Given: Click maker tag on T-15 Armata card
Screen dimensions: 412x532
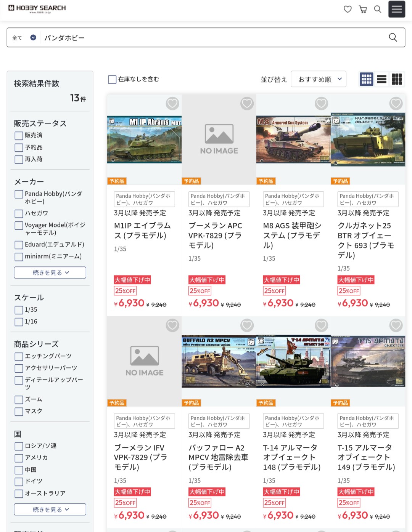Looking at the screenshot, I should (368, 421).
